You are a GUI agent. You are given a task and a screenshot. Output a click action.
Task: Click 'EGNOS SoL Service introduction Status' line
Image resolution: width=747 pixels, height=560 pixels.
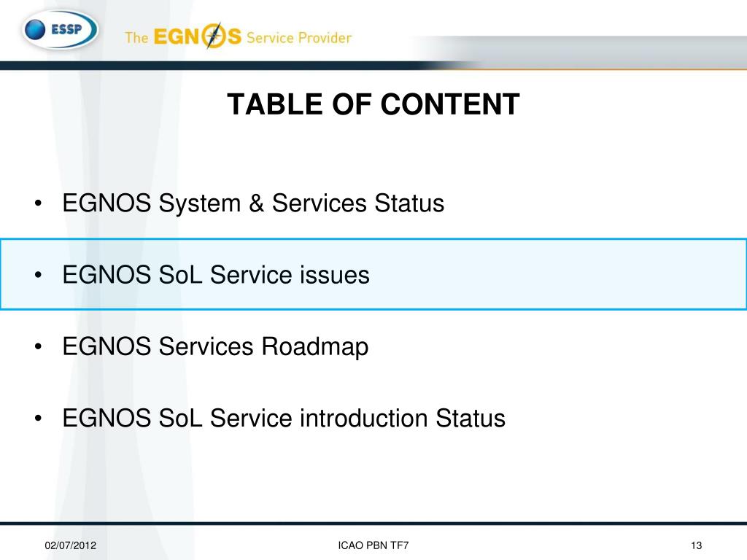coord(284,418)
